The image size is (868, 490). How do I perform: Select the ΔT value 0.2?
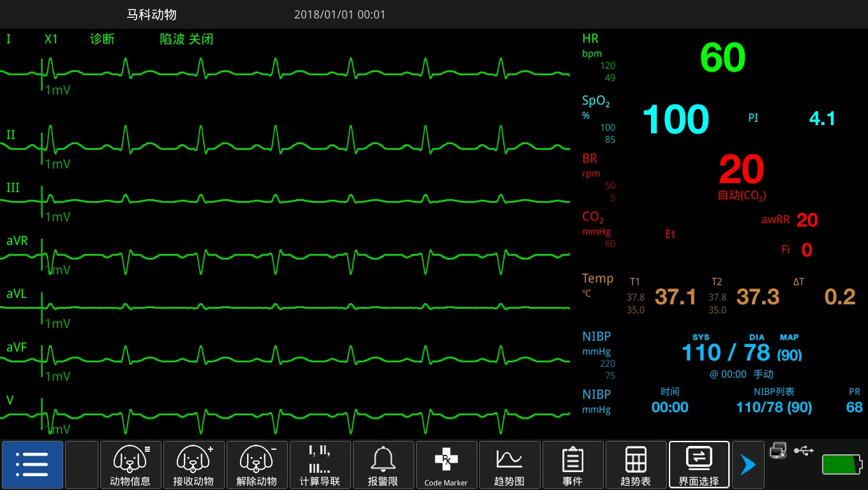pos(840,297)
